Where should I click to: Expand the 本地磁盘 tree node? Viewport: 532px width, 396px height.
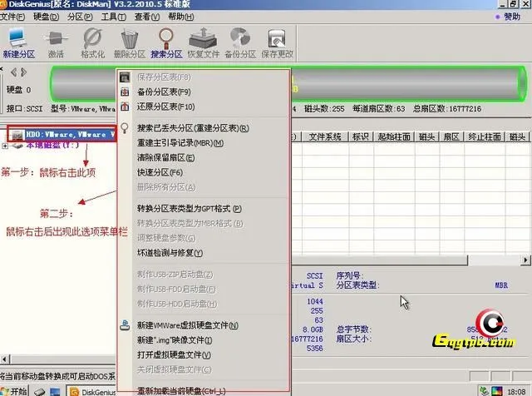(5, 146)
